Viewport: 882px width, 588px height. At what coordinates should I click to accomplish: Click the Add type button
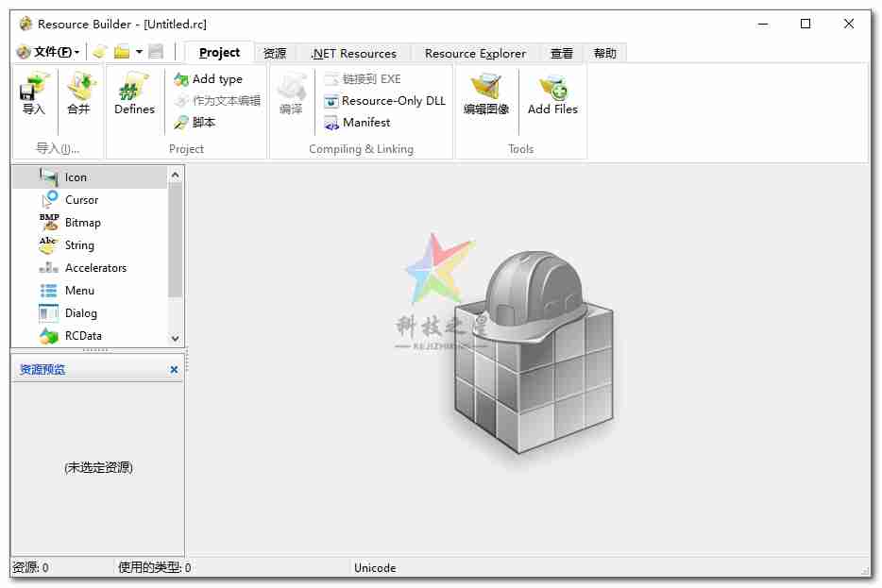(214, 79)
